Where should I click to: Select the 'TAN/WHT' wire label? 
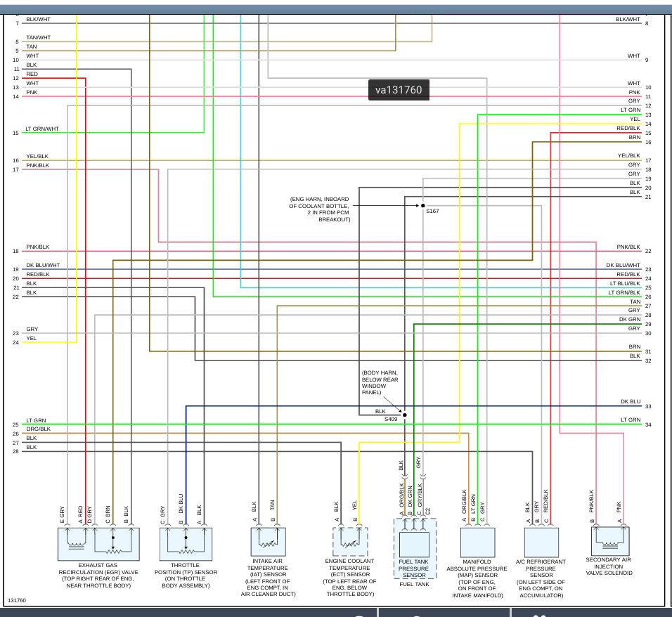39,37
